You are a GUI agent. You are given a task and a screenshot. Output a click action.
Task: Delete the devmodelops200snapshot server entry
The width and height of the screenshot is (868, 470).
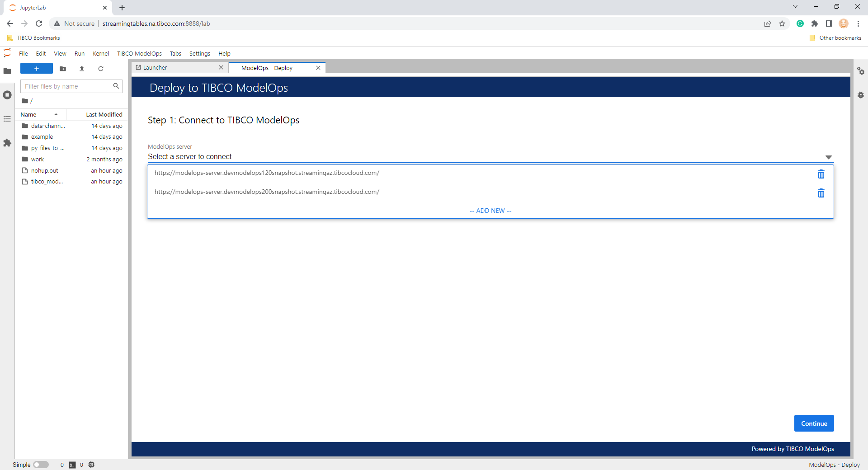click(x=821, y=193)
